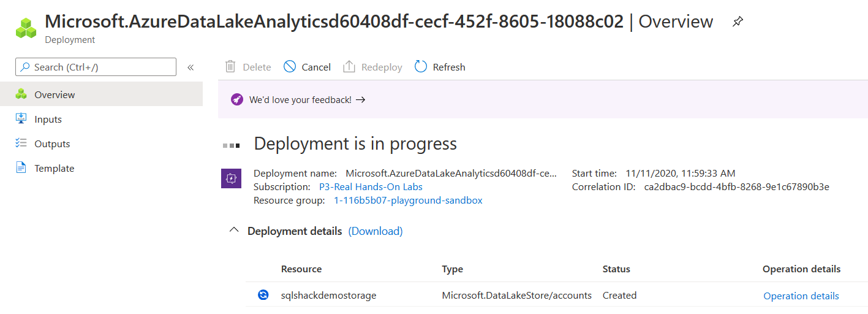Collapse the sidebar with the double chevron
This screenshot has height=314, width=868.
tap(191, 67)
